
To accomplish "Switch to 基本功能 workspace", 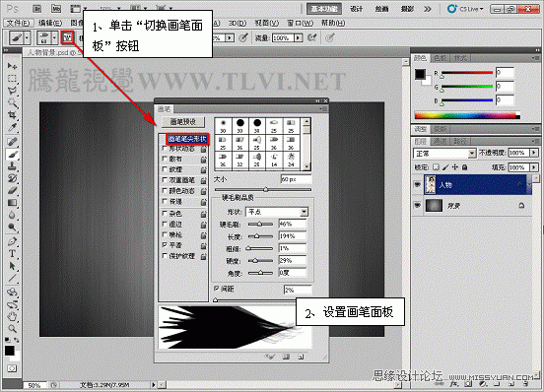I will (323, 9).
